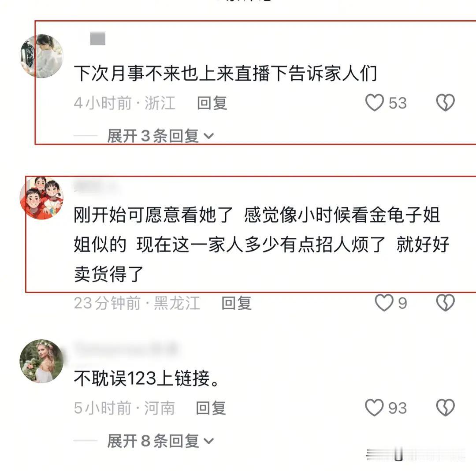The image size is (476, 471).
Task: Dislike the Henan comment with 93 likes
Action: (x=445, y=407)
